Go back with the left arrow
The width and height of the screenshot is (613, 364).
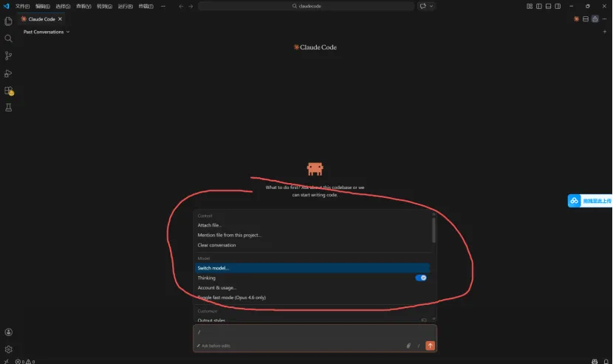click(x=181, y=6)
